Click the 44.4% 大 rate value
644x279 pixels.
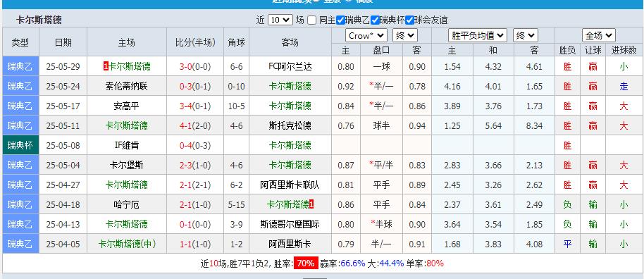(392, 263)
